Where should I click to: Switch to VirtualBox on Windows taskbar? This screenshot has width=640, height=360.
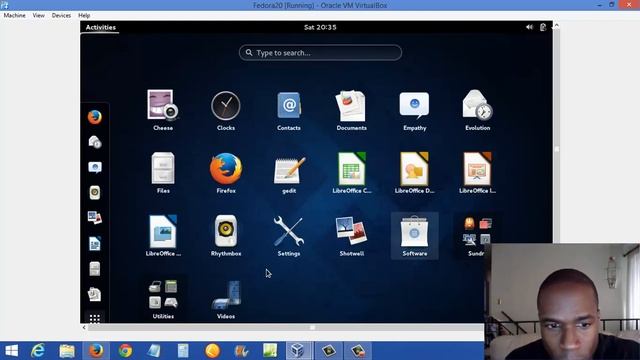pos(298,351)
